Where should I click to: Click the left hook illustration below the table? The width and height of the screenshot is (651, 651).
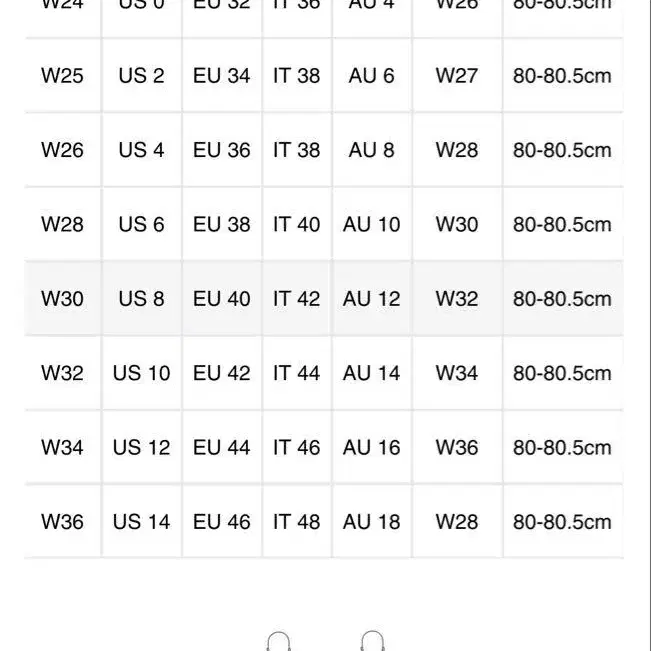click(x=279, y=641)
